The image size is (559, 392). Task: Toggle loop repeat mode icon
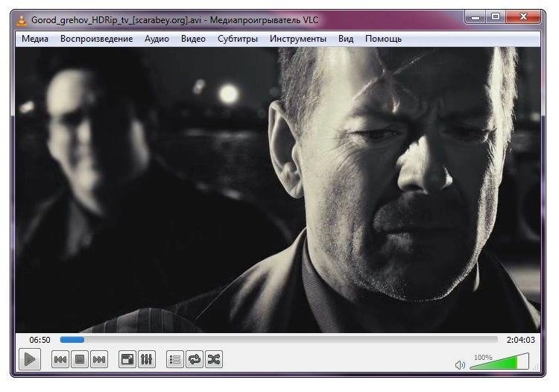point(195,359)
